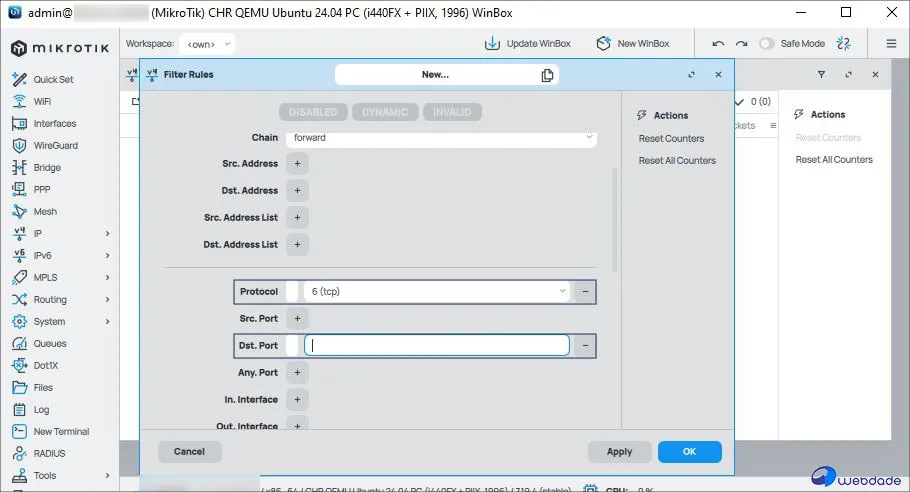Open the Bridge section icon
The image size is (910, 492).
(x=19, y=168)
